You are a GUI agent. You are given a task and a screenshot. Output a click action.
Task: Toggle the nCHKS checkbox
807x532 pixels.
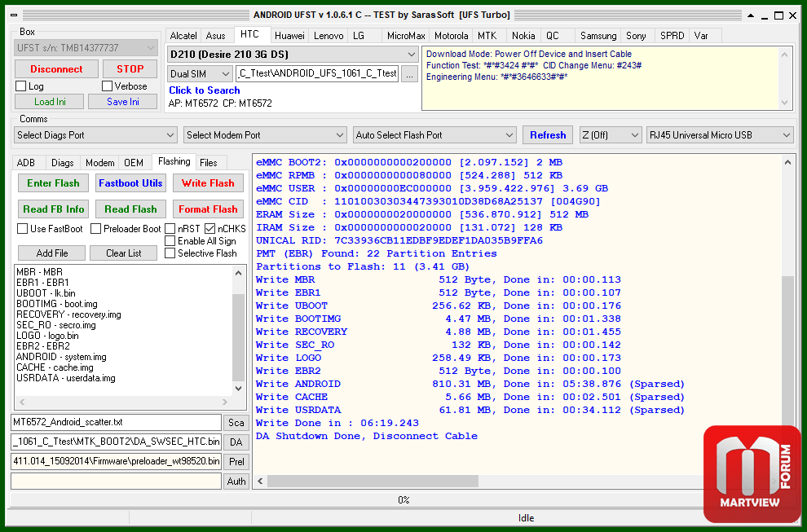(x=210, y=229)
